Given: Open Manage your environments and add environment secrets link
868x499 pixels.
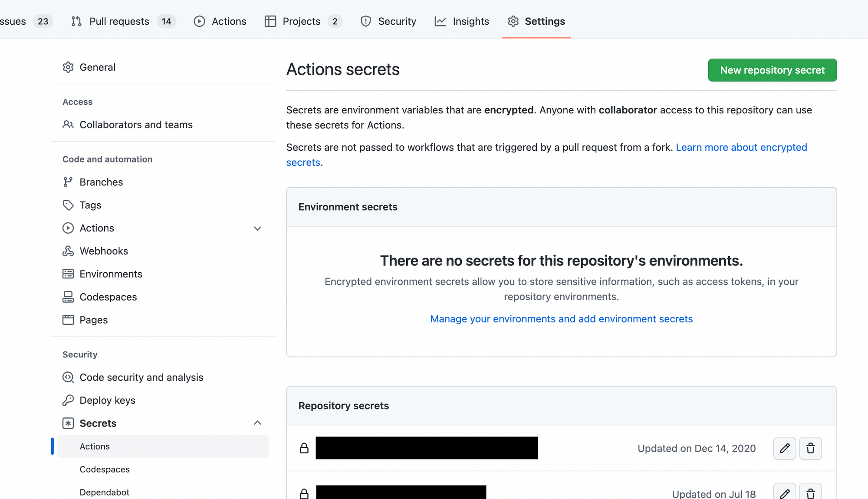Looking at the screenshot, I should (561, 319).
